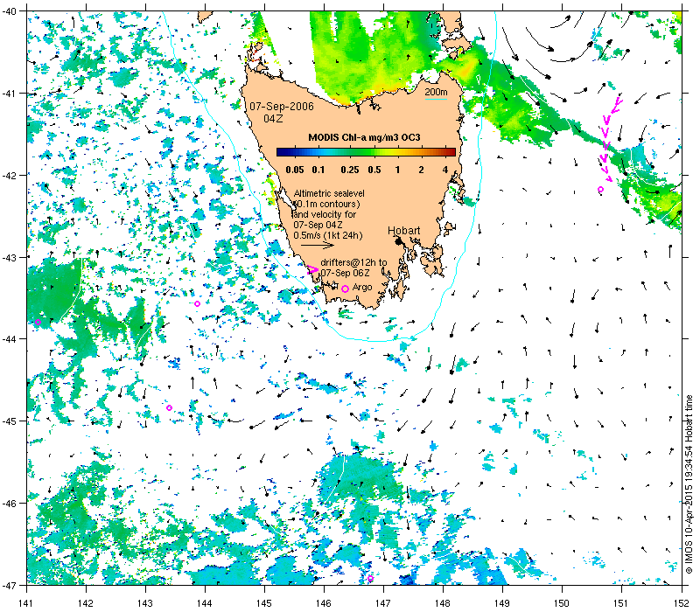The width and height of the screenshot is (700, 612).
Task: Click the -45 latitude axis label
Action: (x=9, y=421)
